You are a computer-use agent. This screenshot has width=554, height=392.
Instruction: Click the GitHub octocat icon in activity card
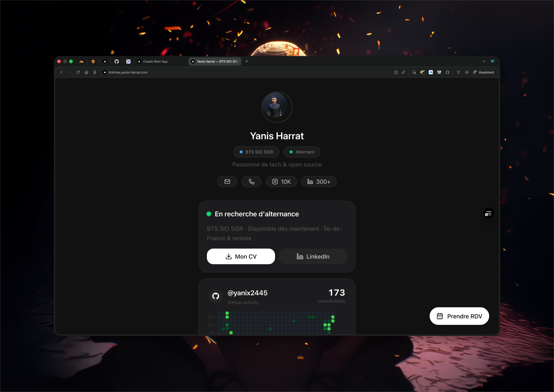(216, 296)
